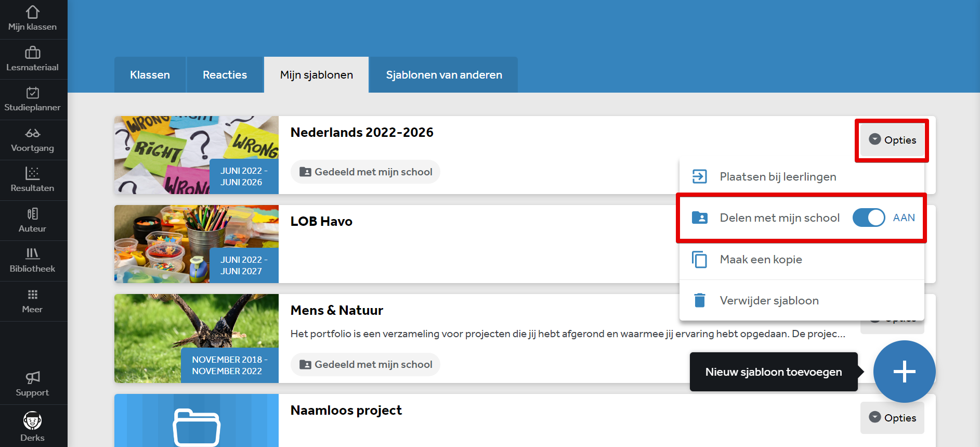
Task: Open Resultaten chart icon
Action: click(x=33, y=173)
